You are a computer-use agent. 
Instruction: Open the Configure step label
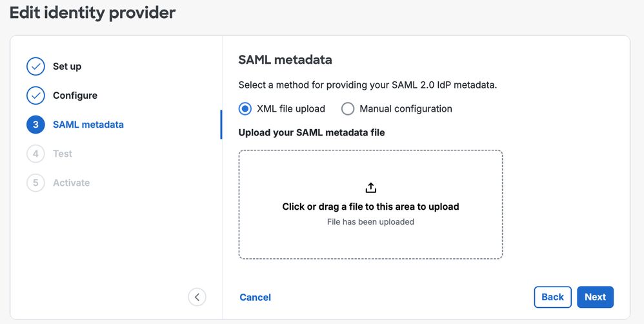pos(75,96)
